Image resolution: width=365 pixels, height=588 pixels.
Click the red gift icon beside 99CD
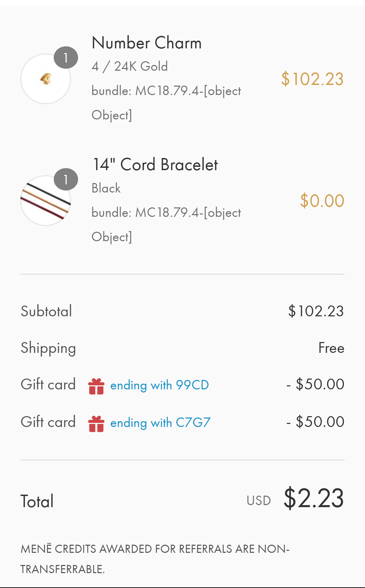(96, 386)
